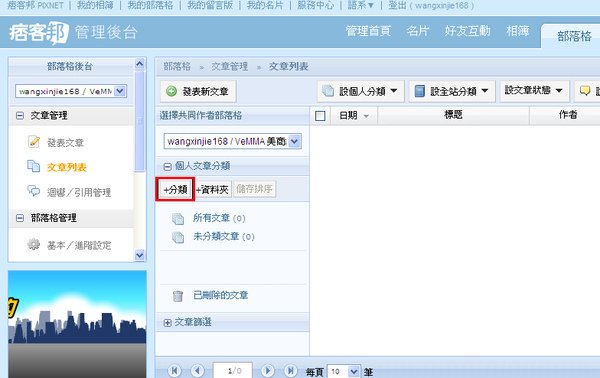Click the city skyline banner image
600x378 pixels.
coord(77,324)
